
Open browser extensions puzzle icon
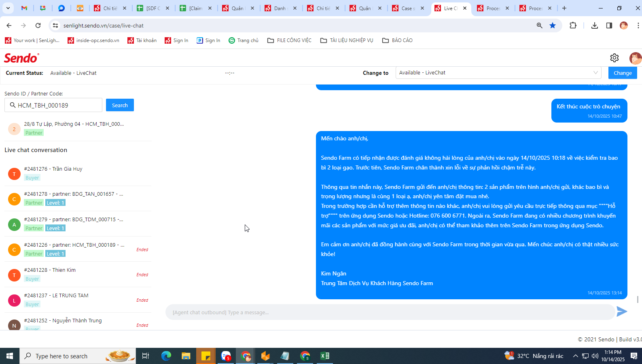point(573,25)
